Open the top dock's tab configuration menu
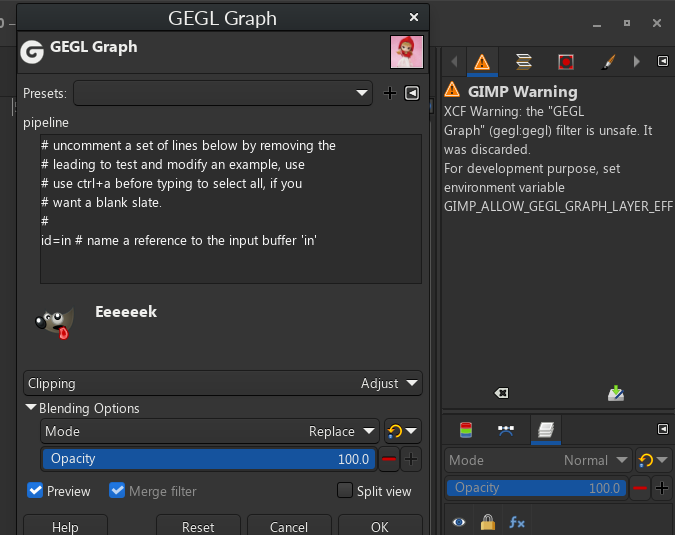675x535 pixels. 663,61
